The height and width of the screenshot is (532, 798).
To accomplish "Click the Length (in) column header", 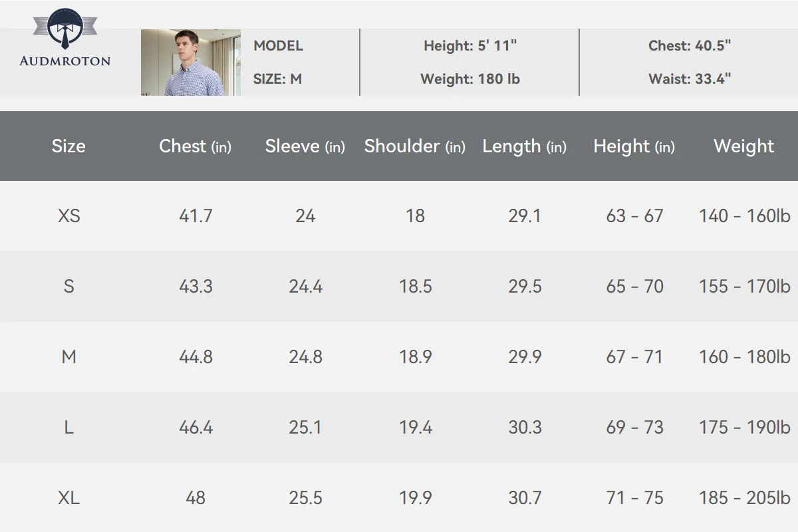I will (525, 146).
